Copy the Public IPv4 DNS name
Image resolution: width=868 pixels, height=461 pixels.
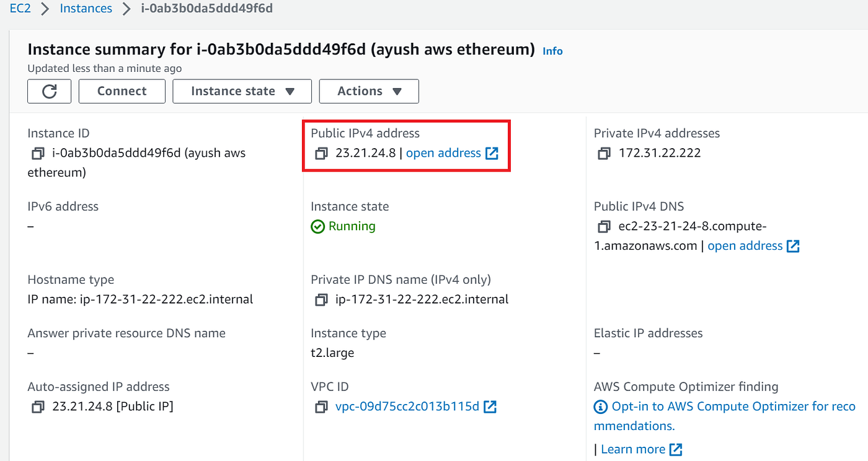point(604,226)
